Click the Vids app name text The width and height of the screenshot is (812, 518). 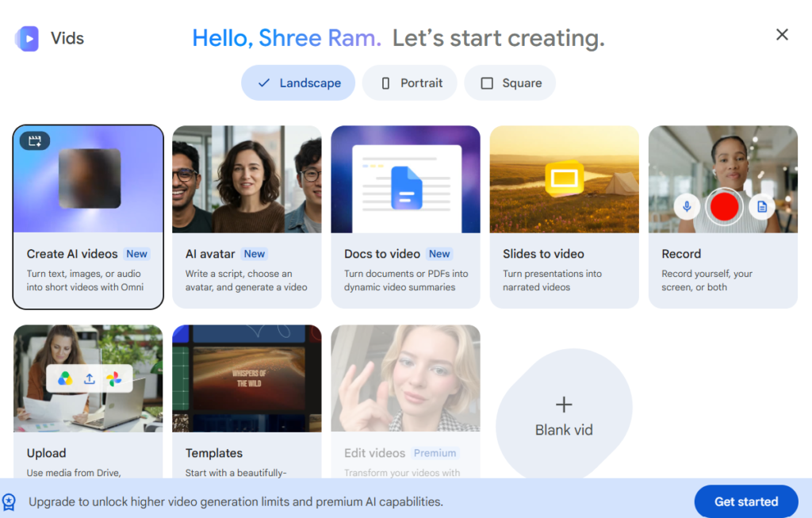tap(67, 38)
